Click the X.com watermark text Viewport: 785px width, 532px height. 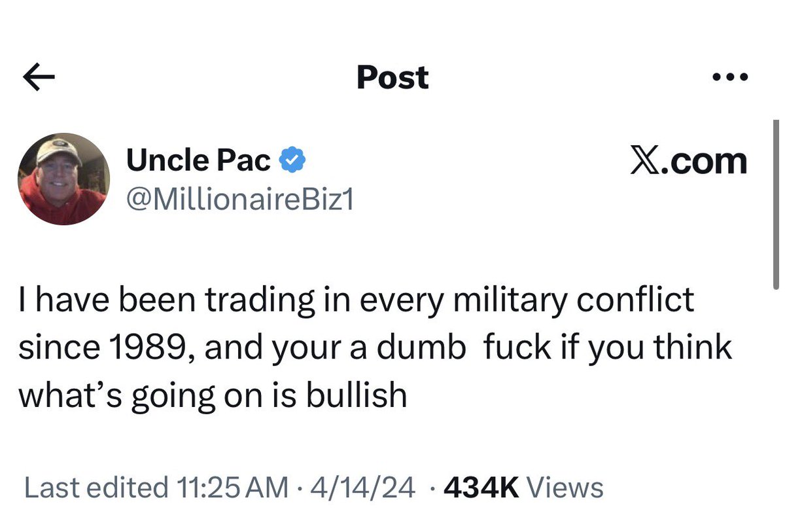[688, 161]
